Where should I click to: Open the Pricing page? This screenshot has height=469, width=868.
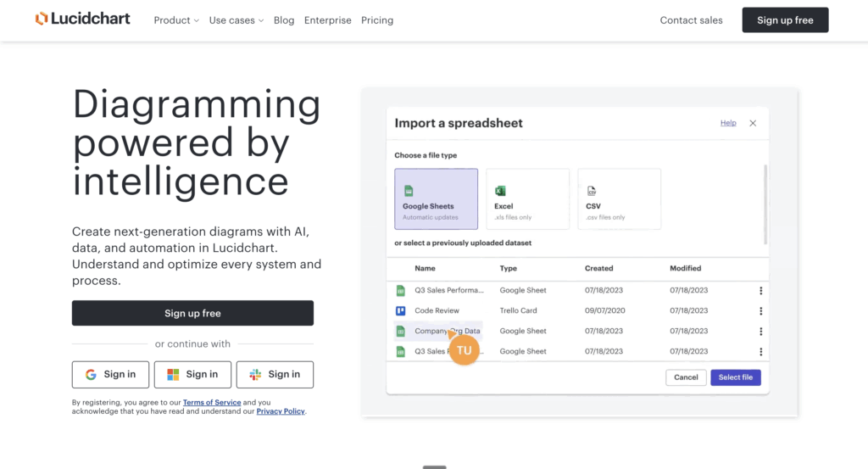pyautogui.click(x=377, y=20)
